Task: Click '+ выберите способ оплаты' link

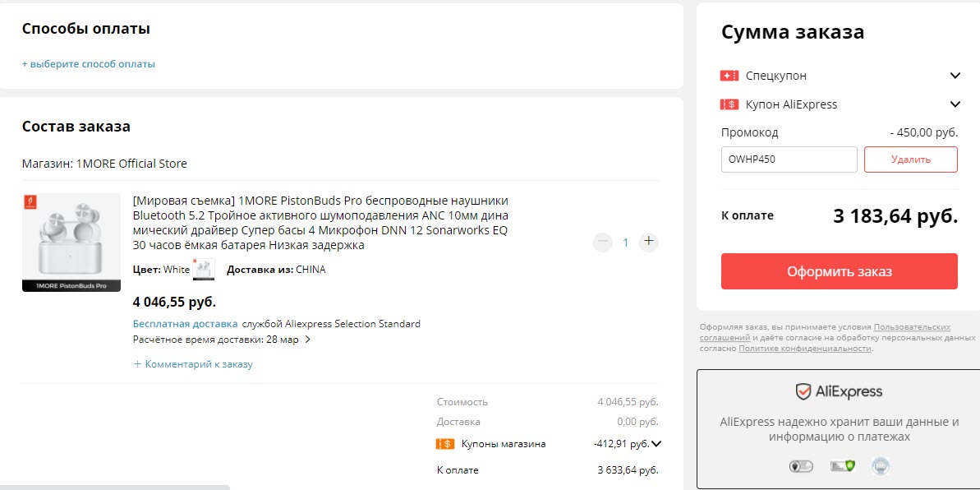Action: (89, 64)
